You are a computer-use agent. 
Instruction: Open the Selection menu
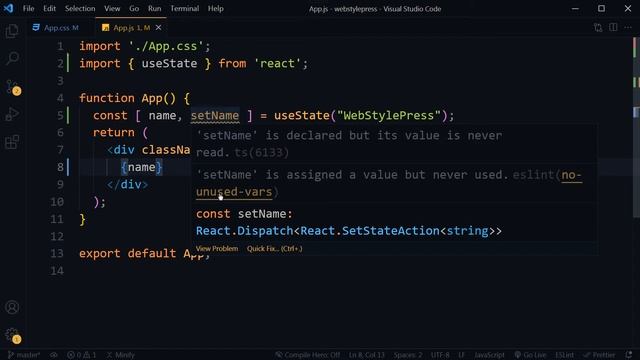point(80,8)
